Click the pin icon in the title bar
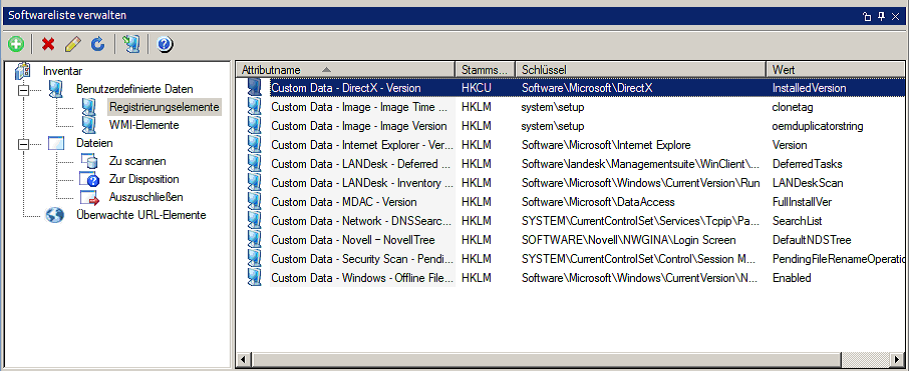The image size is (909, 371). 882,16
